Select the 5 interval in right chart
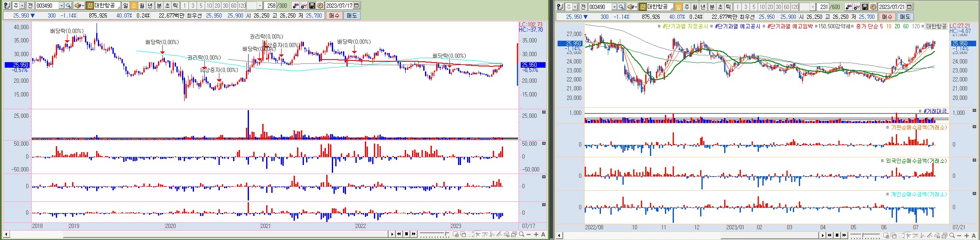 pyautogui.click(x=754, y=6)
